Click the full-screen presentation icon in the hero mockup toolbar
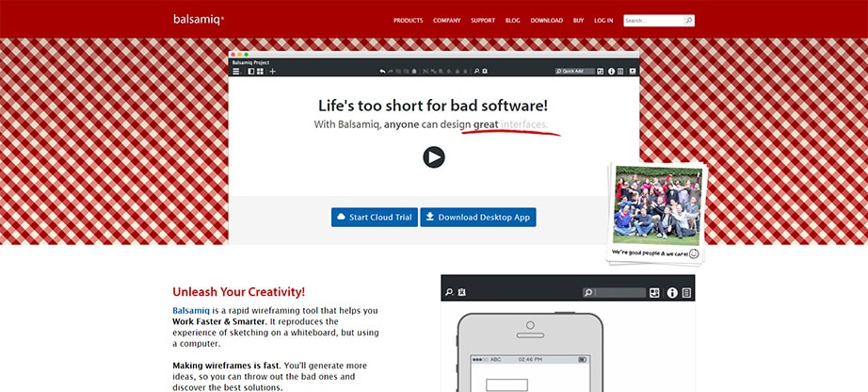This screenshot has height=392, width=868. pyautogui.click(x=633, y=72)
